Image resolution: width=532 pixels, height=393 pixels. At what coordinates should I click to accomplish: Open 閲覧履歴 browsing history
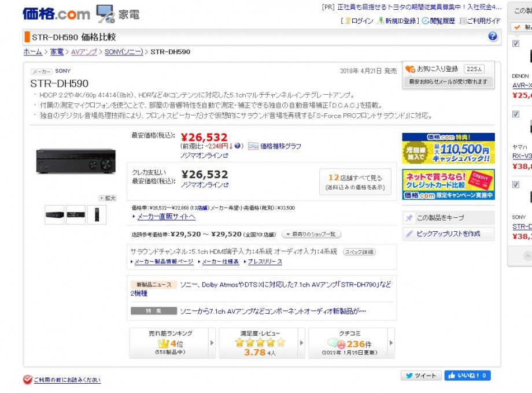438,21
